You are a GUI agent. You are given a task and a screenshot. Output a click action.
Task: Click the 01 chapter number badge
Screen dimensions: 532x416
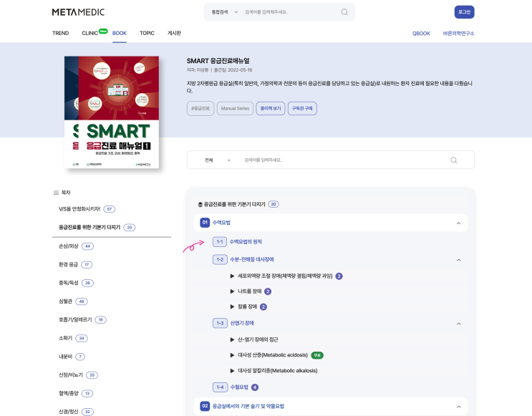coord(205,223)
